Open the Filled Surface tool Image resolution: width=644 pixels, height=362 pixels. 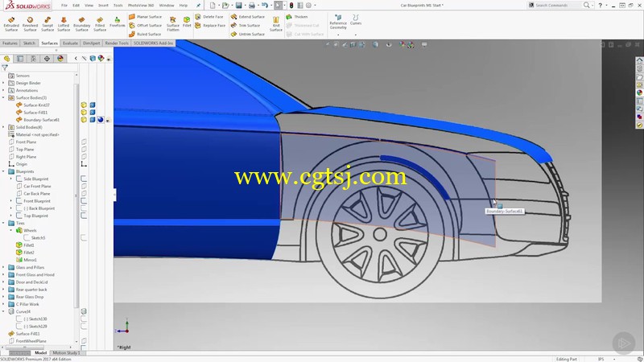coord(100,24)
